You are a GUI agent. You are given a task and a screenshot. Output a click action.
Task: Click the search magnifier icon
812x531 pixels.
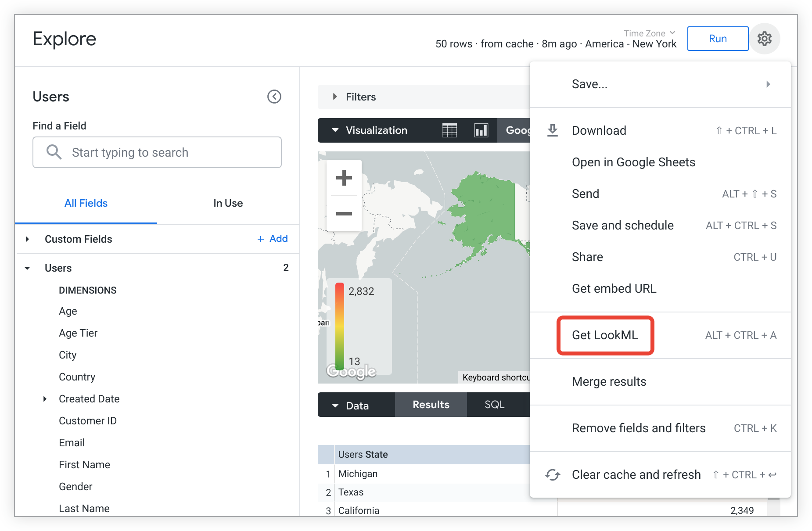point(54,152)
